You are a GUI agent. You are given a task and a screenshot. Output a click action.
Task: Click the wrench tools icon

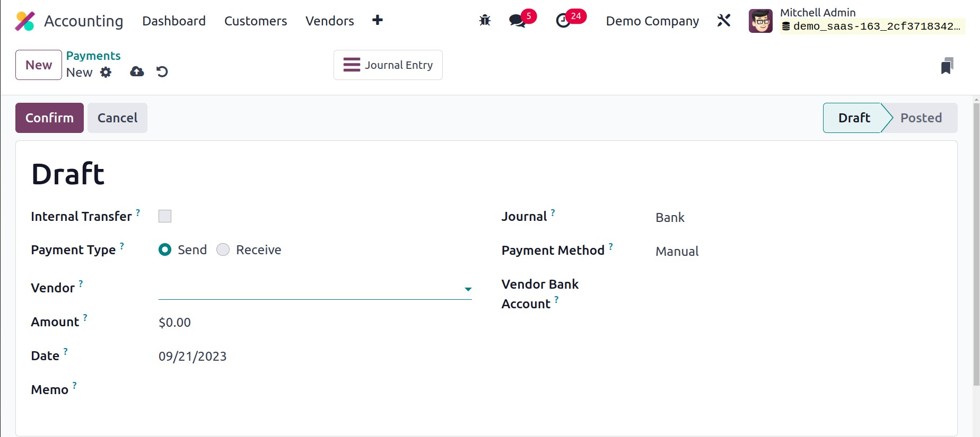tap(724, 21)
